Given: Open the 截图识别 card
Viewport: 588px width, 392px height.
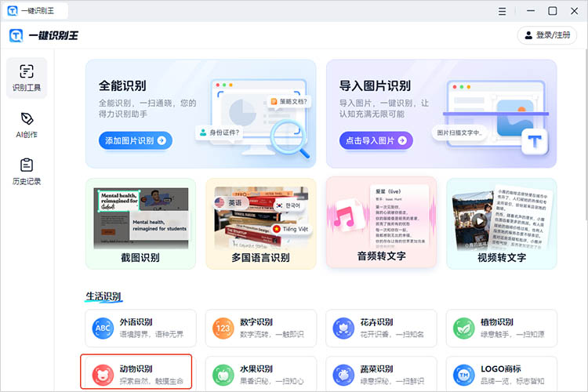Looking at the screenshot, I should pyautogui.click(x=140, y=223).
